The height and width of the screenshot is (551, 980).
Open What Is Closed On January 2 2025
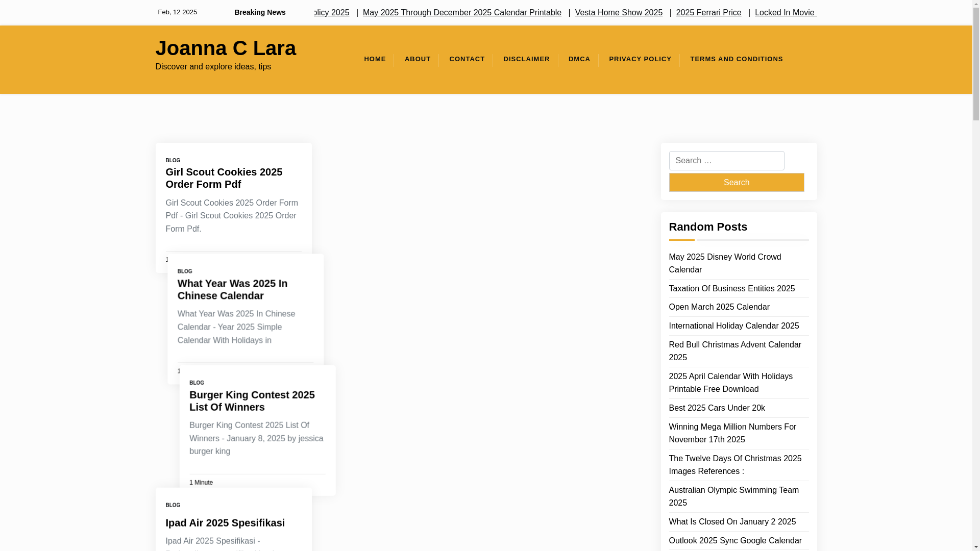point(732,521)
